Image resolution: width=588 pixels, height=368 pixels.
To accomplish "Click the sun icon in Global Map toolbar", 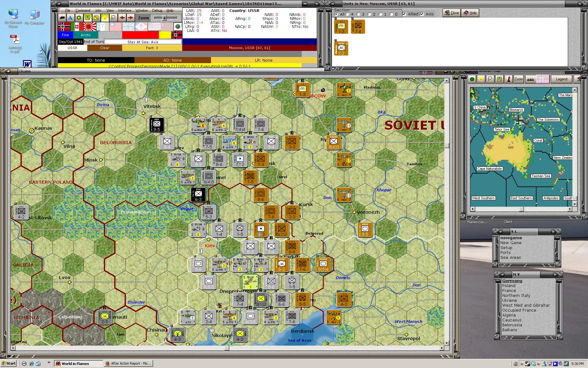I will pyautogui.click(x=481, y=79).
